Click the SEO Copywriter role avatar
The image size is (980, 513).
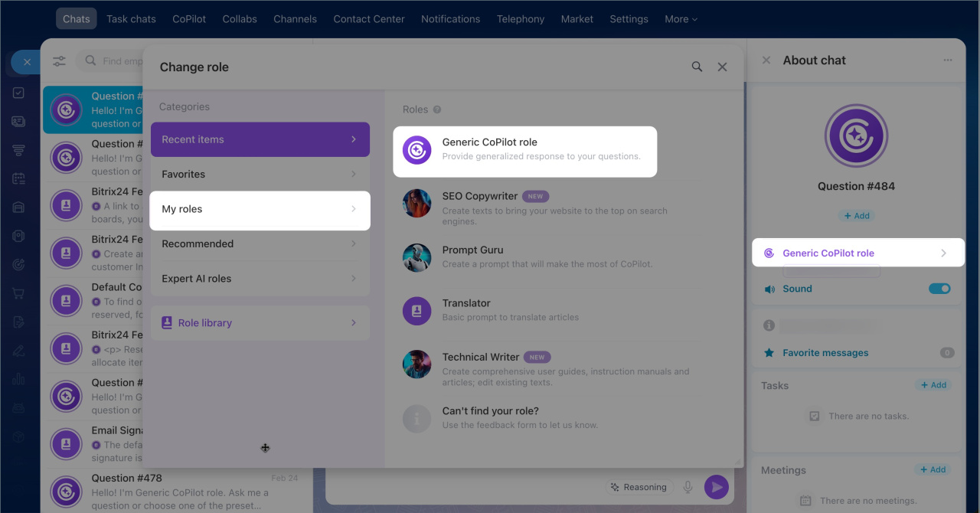click(x=417, y=204)
